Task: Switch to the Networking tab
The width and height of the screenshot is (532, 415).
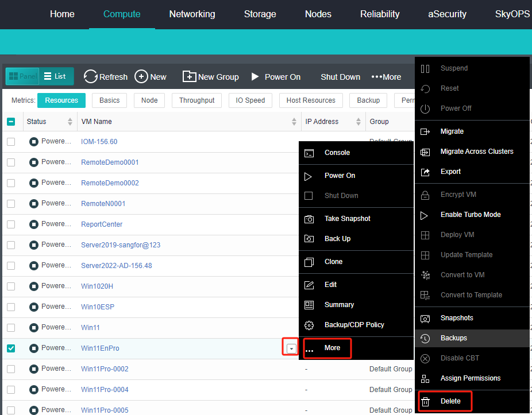Action: click(x=192, y=14)
